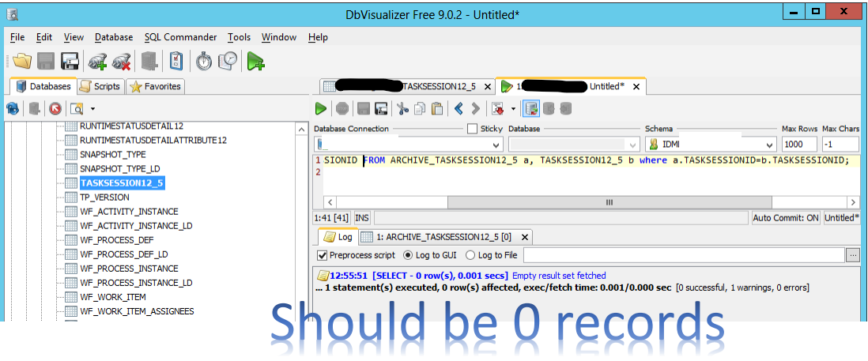Image resolution: width=868 pixels, height=361 pixels.
Task: Select the Databases tab
Action: coord(43,86)
